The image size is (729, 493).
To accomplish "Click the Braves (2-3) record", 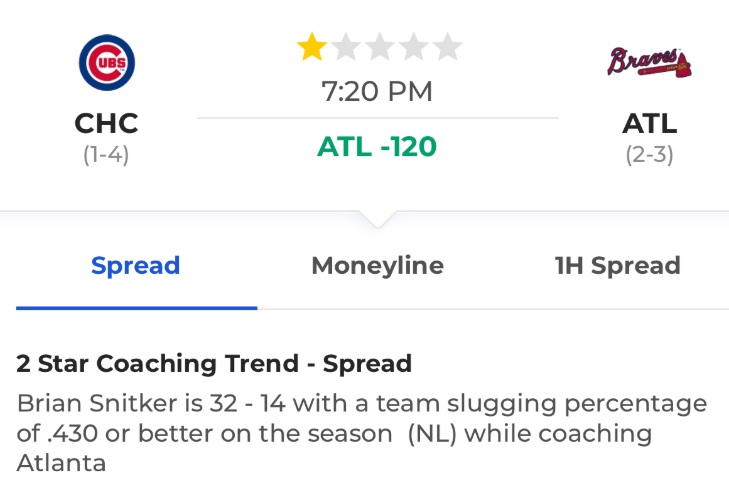I will pos(649,154).
